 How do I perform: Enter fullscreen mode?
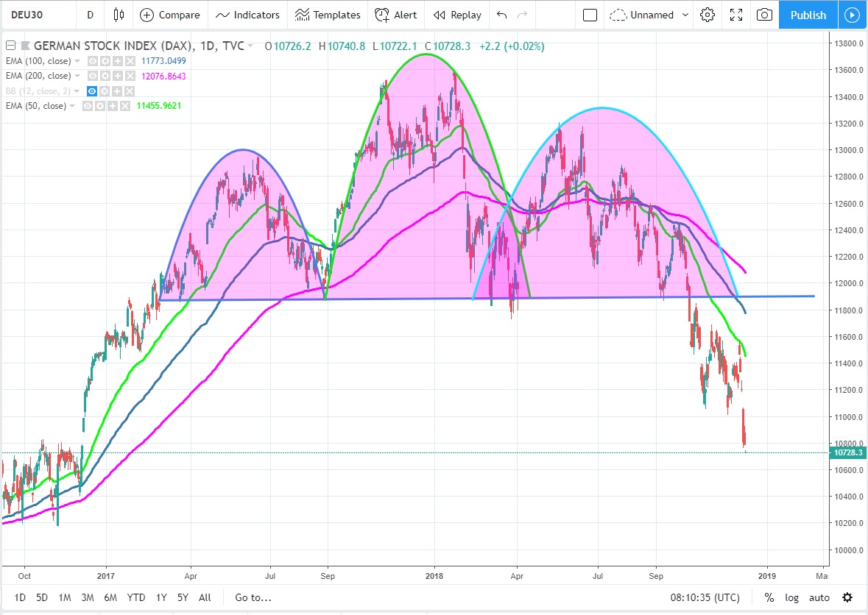coord(735,15)
